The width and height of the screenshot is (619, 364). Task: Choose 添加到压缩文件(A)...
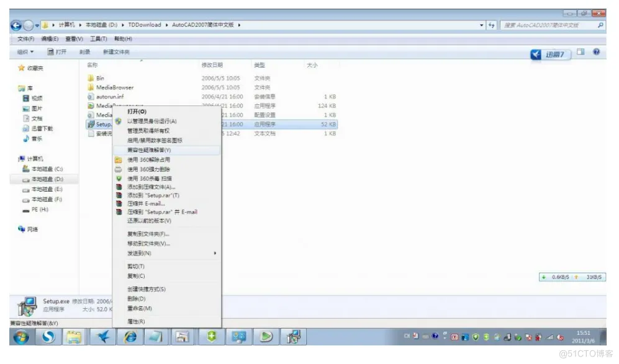click(151, 187)
